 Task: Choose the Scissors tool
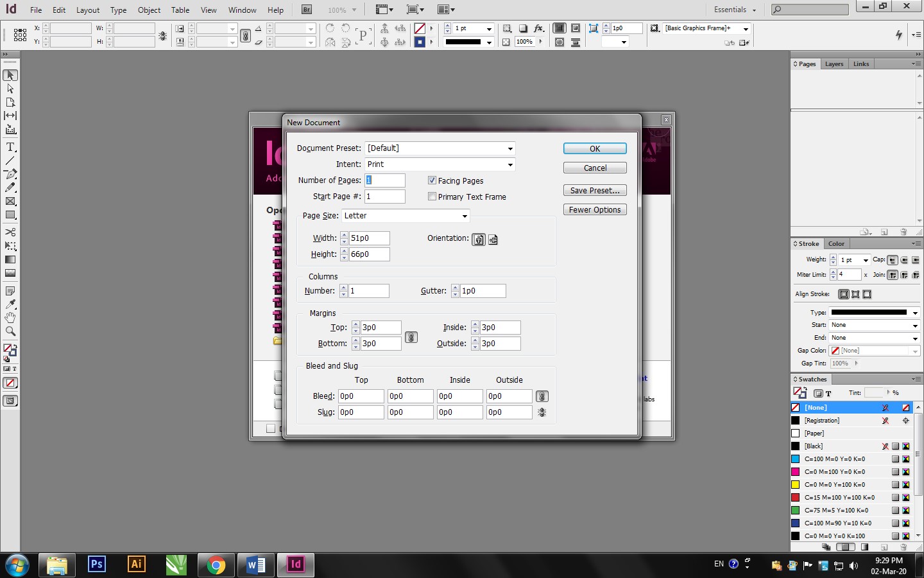pyautogui.click(x=10, y=232)
